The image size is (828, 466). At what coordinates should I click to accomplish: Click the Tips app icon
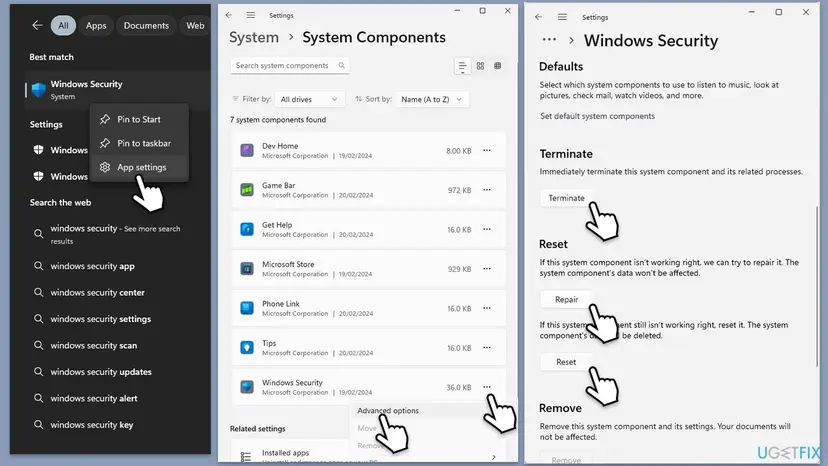point(247,348)
